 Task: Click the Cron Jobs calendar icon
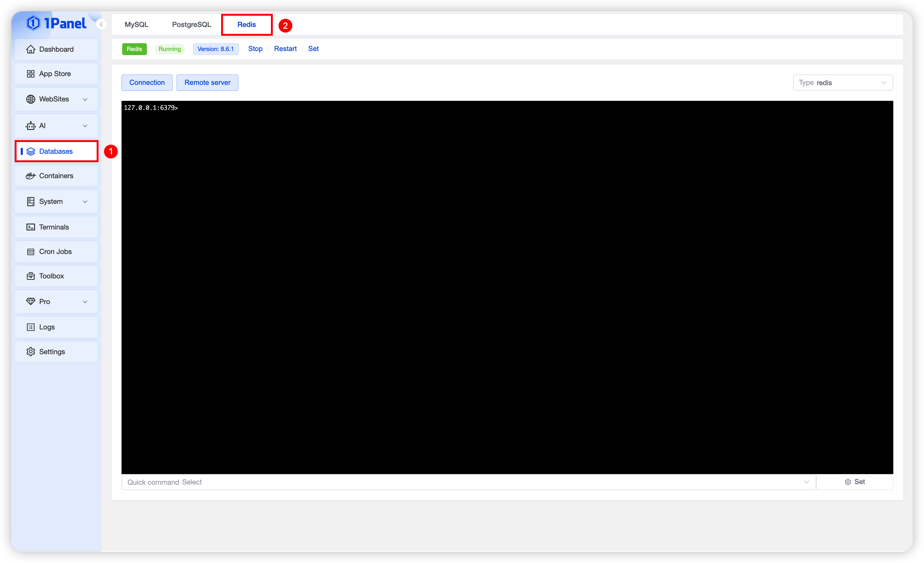[31, 251]
